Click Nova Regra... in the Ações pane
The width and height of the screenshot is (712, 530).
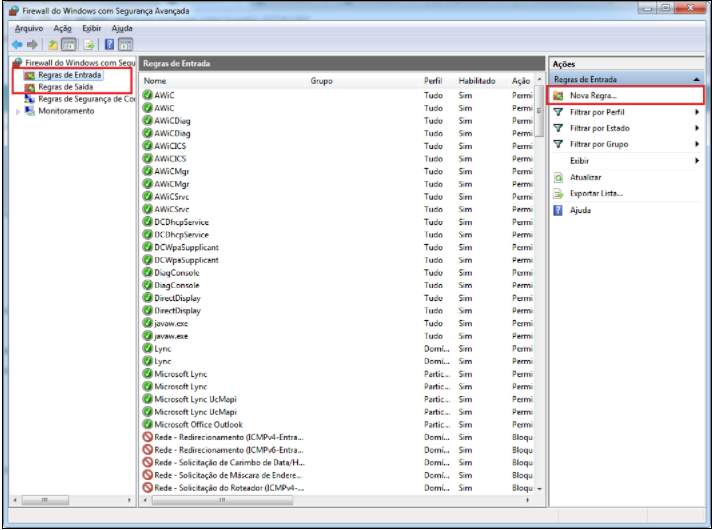coord(593,96)
